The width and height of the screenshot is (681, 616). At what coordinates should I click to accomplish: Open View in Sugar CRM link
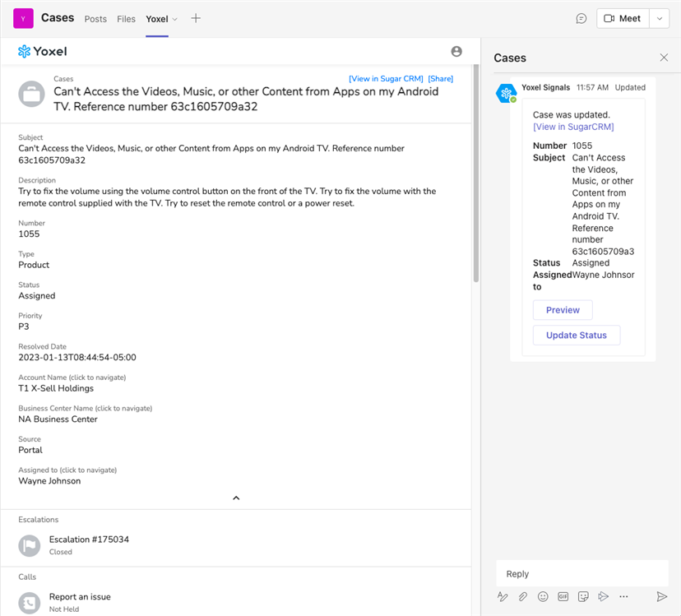coord(386,79)
